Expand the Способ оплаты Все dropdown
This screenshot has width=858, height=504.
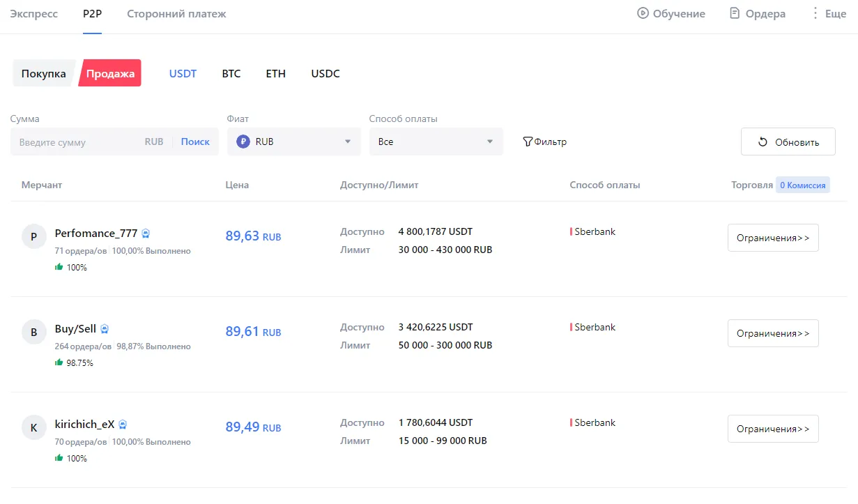click(x=436, y=141)
